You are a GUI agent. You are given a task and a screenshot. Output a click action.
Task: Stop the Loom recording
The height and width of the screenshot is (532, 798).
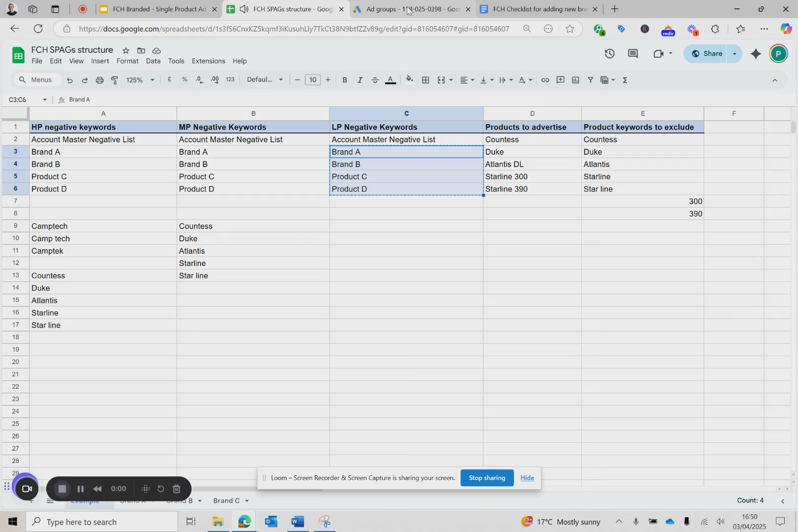(62, 489)
